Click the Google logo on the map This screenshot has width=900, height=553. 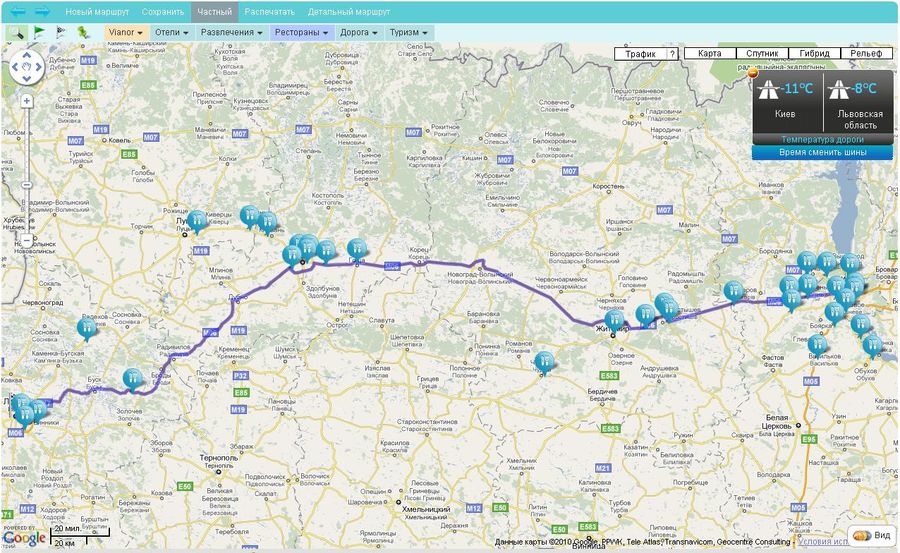click(24, 538)
